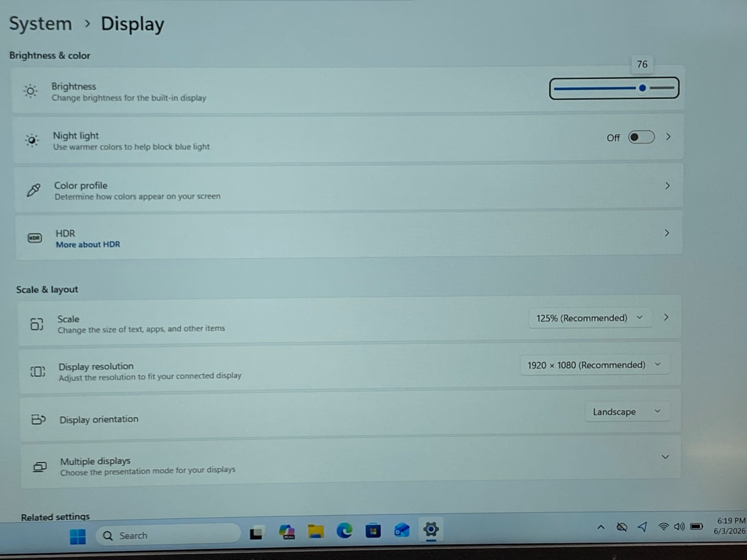Viewport: 747px width, 560px height.
Task: Open Microsoft Store from the taskbar
Action: tap(373, 531)
